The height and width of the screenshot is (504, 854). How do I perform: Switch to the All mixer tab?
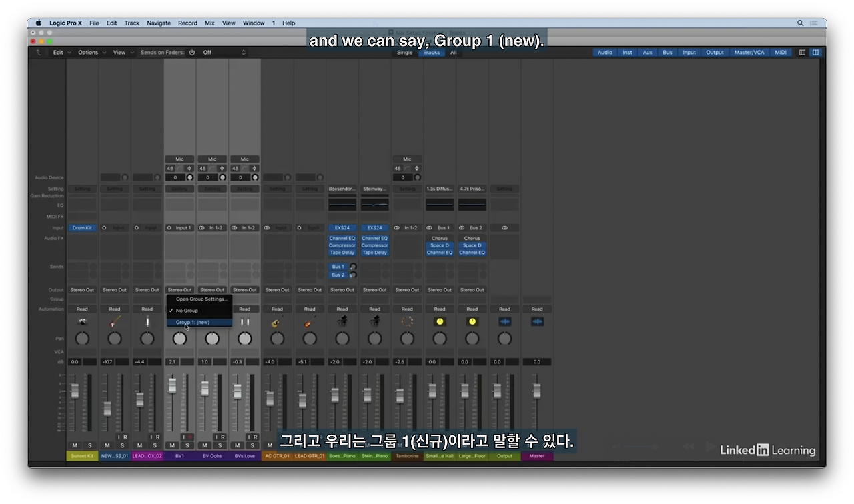point(454,52)
